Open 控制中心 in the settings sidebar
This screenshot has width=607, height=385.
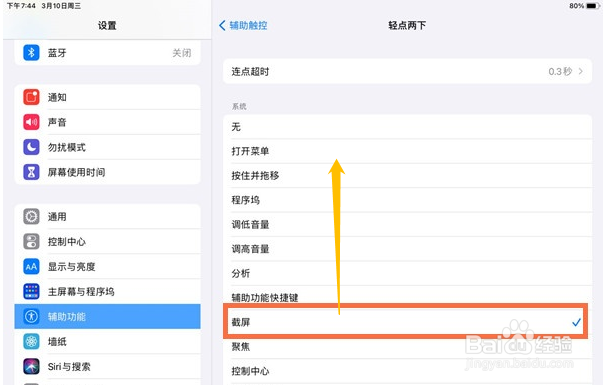(107, 241)
